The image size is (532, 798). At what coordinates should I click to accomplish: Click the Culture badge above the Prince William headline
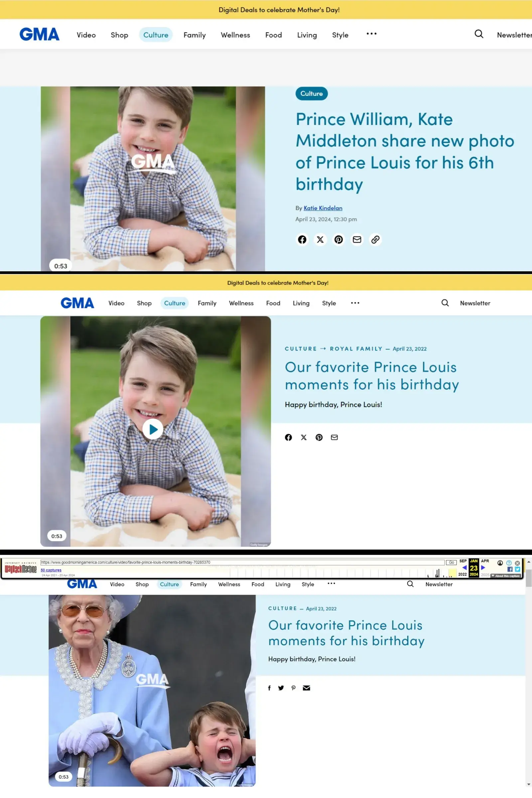pyautogui.click(x=312, y=94)
